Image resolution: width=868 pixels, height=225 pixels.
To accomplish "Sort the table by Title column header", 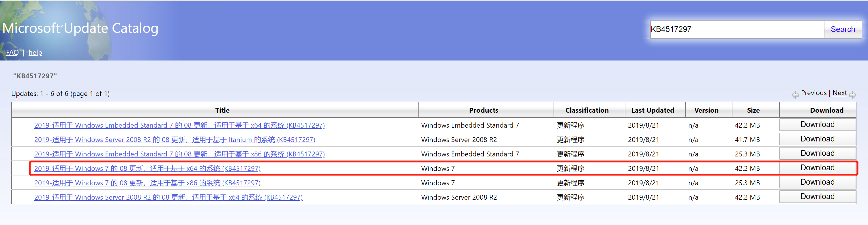I will [222, 110].
